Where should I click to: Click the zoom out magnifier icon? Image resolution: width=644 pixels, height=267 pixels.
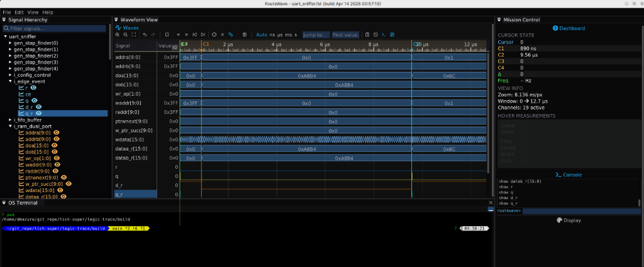pos(126,35)
